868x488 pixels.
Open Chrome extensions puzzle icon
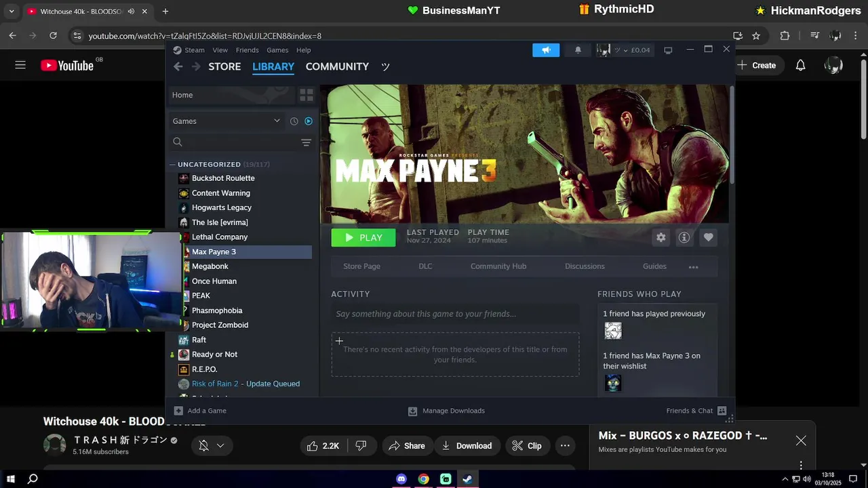click(x=785, y=35)
